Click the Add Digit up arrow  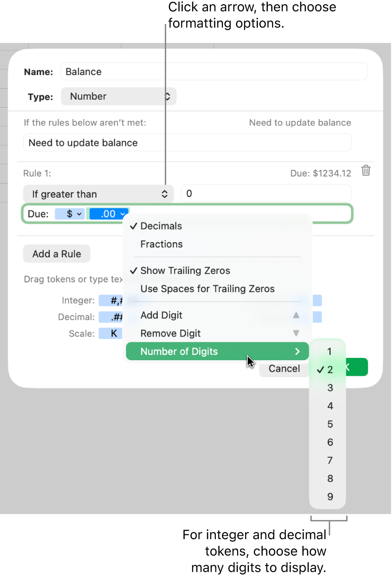tap(297, 315)
